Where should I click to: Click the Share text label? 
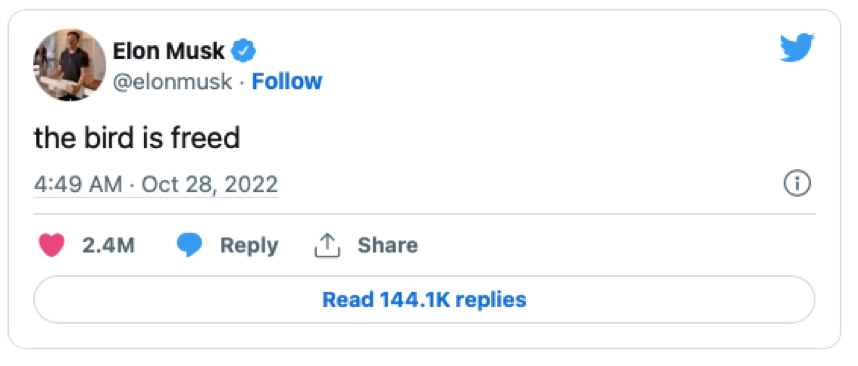coord(387,245)
